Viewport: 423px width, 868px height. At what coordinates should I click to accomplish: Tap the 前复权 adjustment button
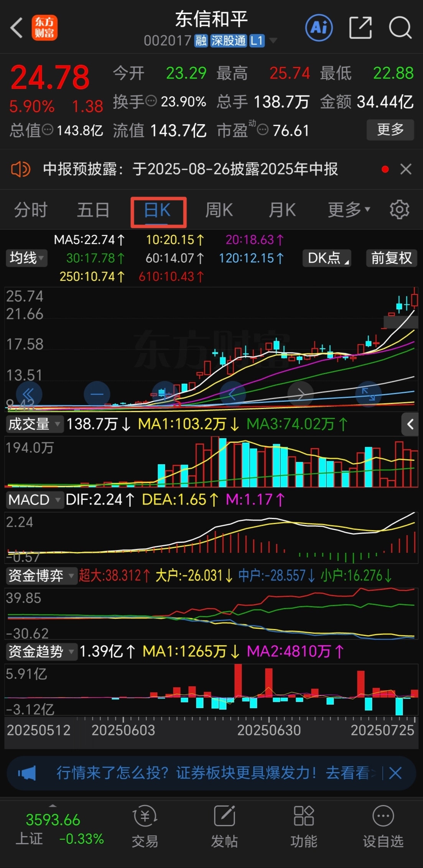pyautogui.click(x=391, y=258)
